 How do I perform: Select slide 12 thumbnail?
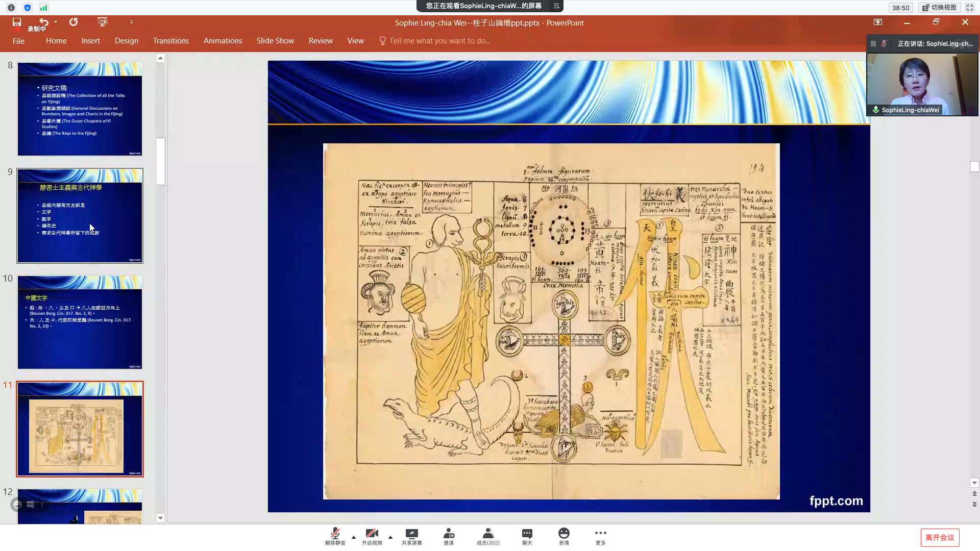point(80,507)
